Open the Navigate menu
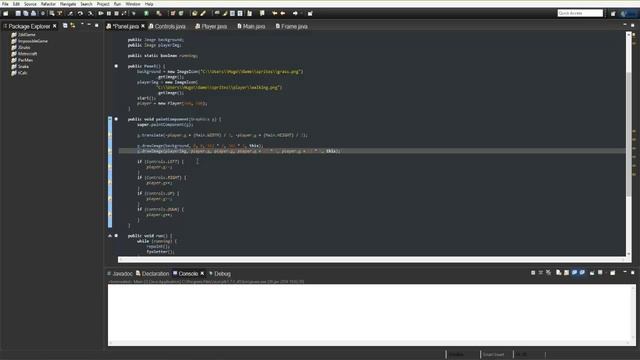Screen dimensions: 640x360 coord(68,4)
